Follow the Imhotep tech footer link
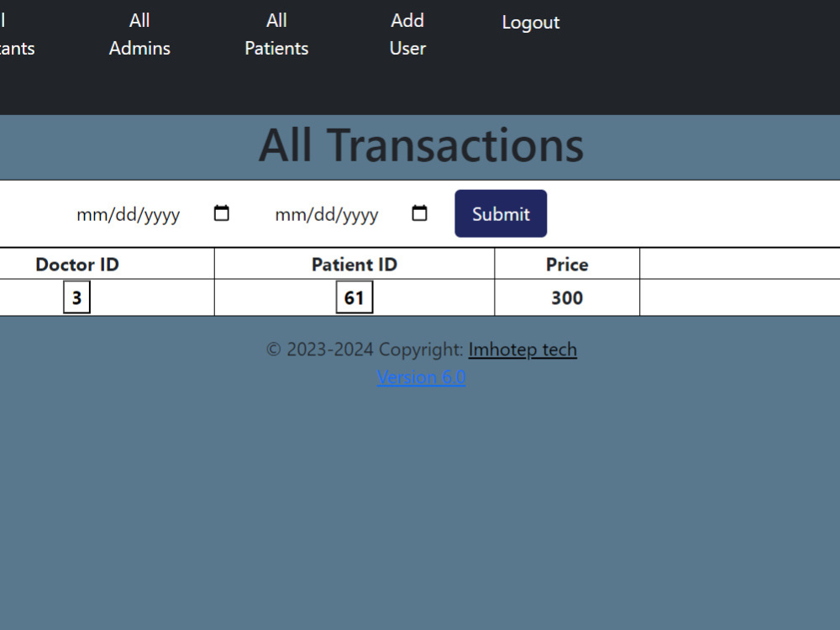The image size is (840, 630). click(522, 349)
